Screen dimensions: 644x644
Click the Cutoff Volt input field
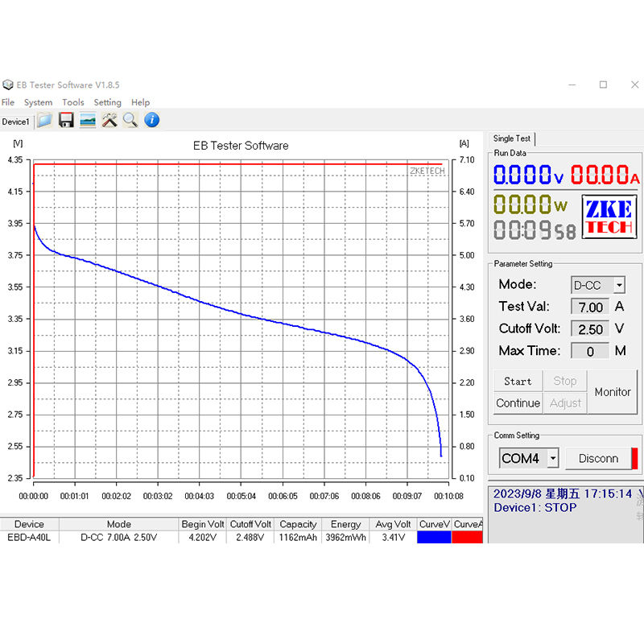(x=590, y=329)
